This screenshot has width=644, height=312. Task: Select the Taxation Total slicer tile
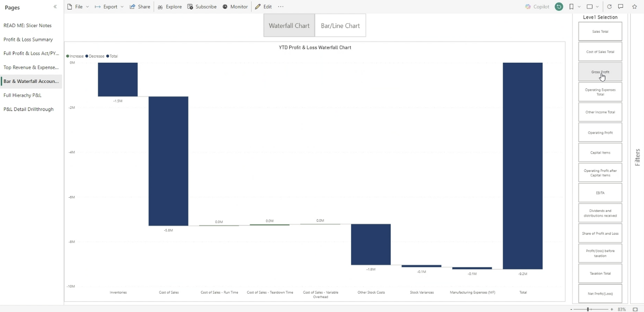click(x=600, y=274)
